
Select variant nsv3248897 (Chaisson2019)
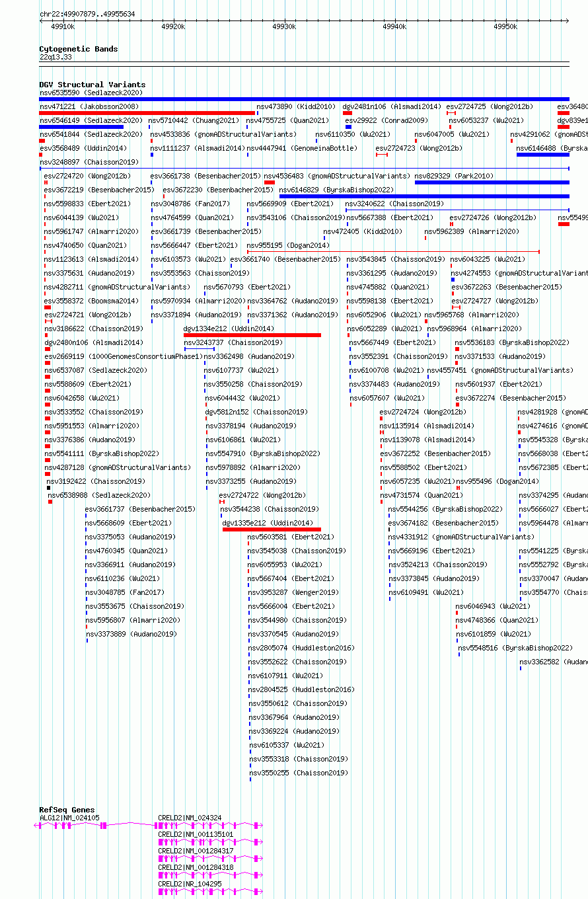(x=89, y=162)
